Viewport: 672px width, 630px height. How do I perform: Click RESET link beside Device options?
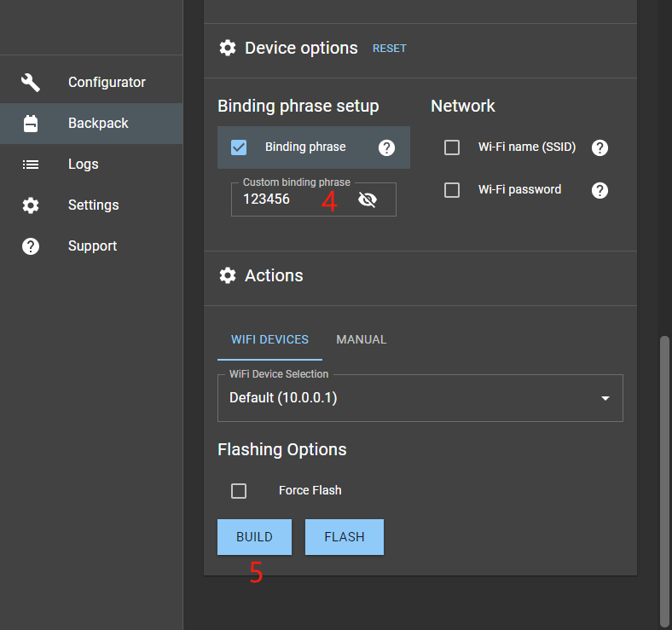tap(389, 49)
